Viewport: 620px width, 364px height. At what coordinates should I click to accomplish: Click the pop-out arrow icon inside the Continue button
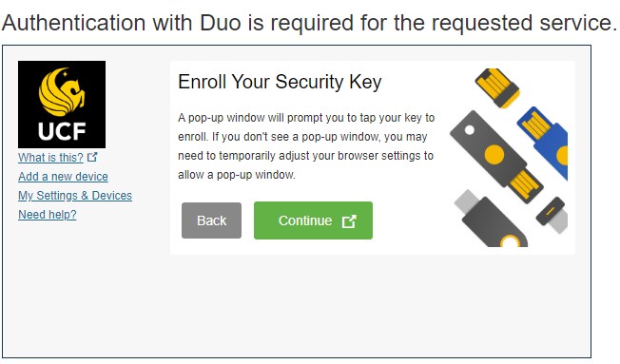click(x=349, y=221)
